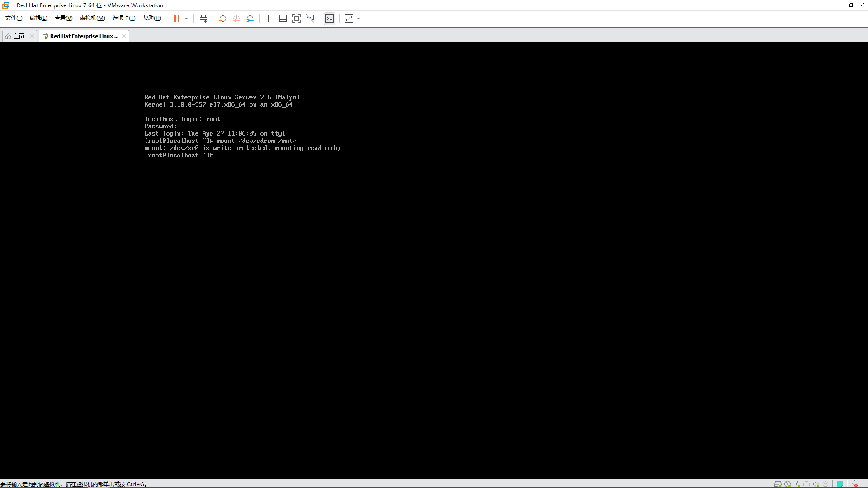Click the teal message log note icon
The width and height of the screenshot is (868, 488).
coord(840,484)
